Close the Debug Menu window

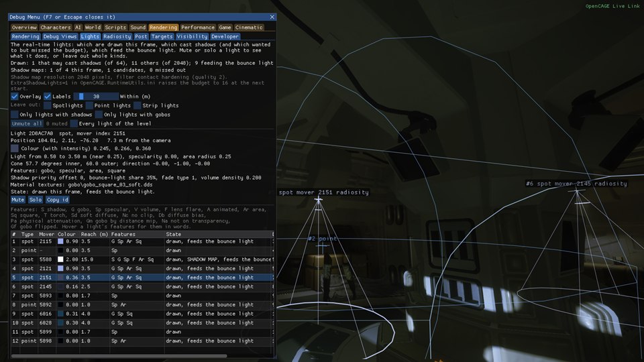272,17
